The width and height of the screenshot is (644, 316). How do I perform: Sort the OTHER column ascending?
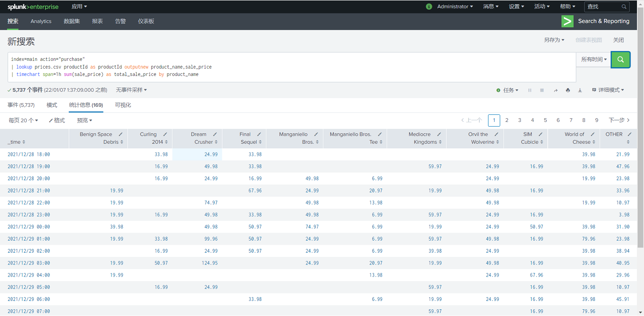tap(628, 142)
